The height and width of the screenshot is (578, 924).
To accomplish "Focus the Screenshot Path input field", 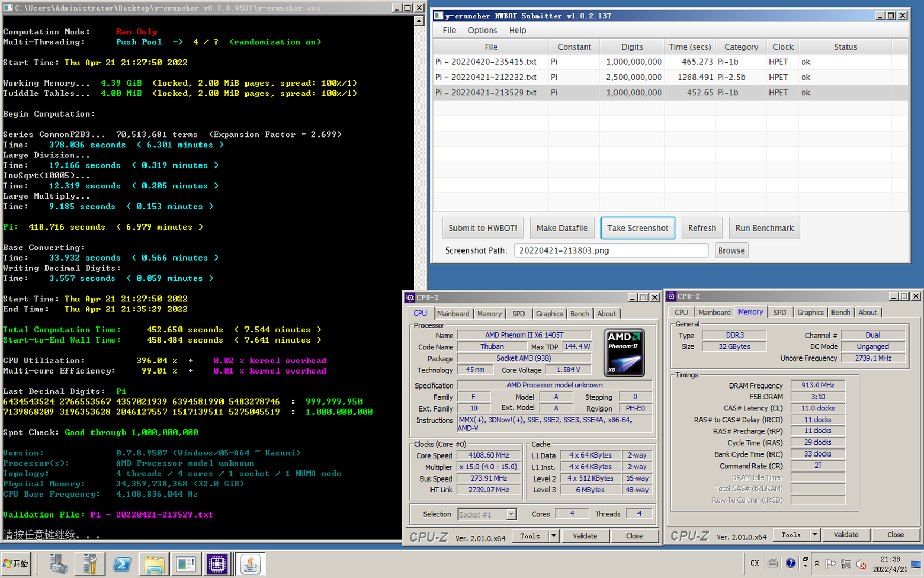I will [x=611, y=250].
